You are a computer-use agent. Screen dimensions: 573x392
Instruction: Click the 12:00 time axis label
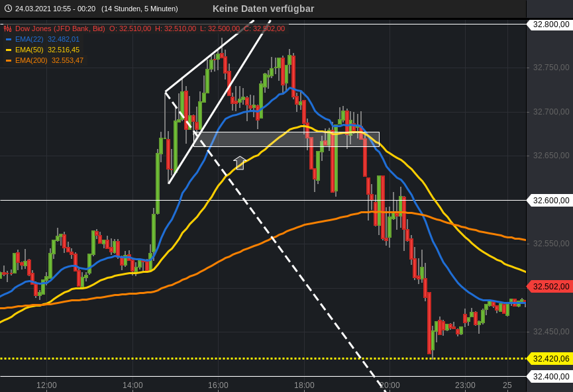click(46, 385)
